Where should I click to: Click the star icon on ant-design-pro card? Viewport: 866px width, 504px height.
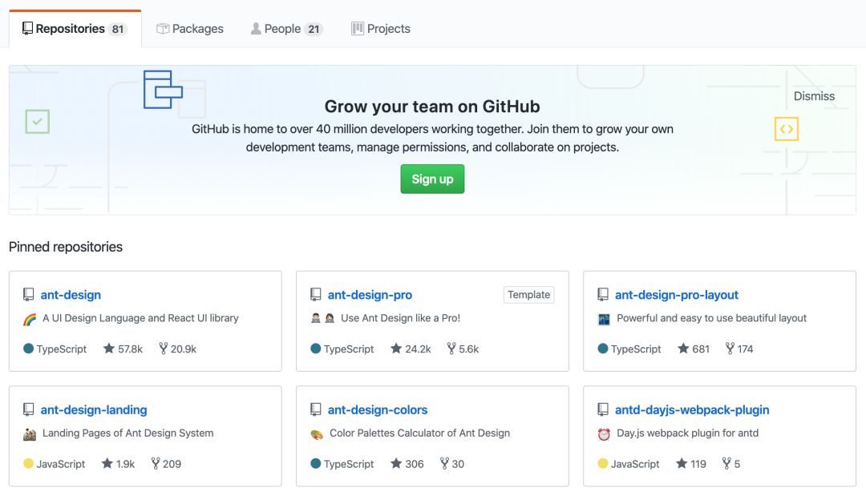point(396,349)
